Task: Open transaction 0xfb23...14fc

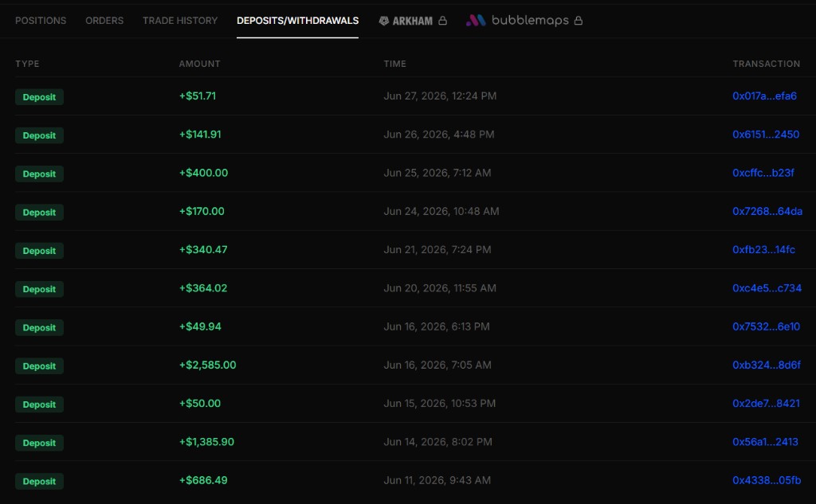Action: click(763, 250)
